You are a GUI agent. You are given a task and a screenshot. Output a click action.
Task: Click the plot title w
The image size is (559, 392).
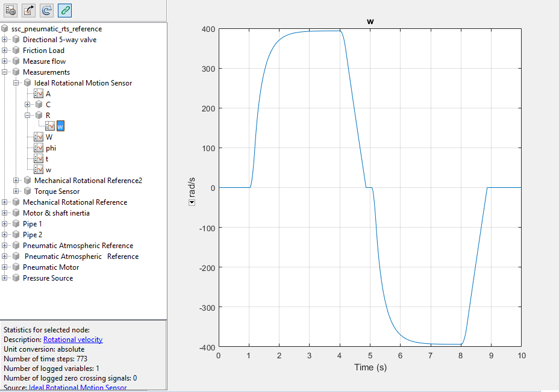pos(370,22)
